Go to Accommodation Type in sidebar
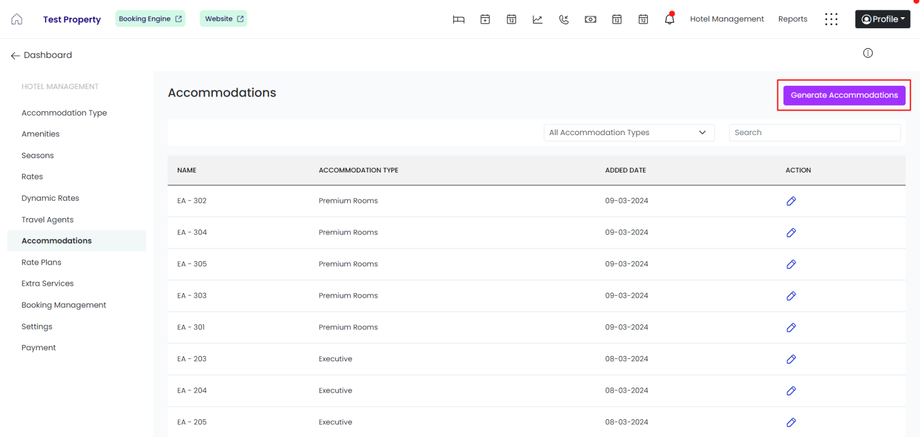 click(x=64, y=113)
